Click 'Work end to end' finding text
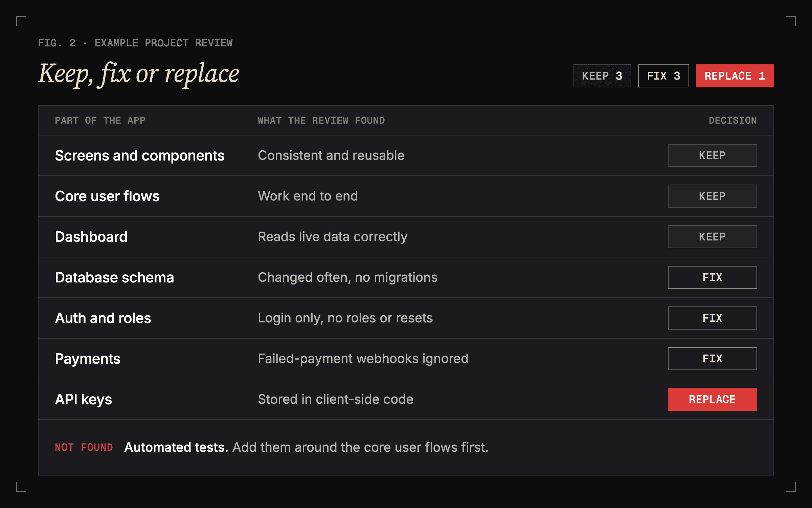812x508 pixels. coord(308,196)
